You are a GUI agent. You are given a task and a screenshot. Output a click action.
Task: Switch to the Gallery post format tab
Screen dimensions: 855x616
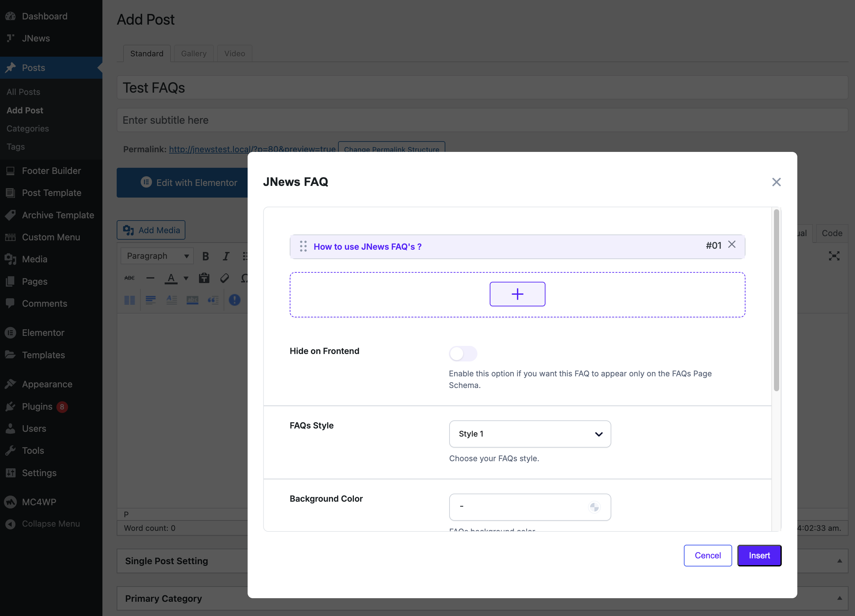tap(193, 53)
